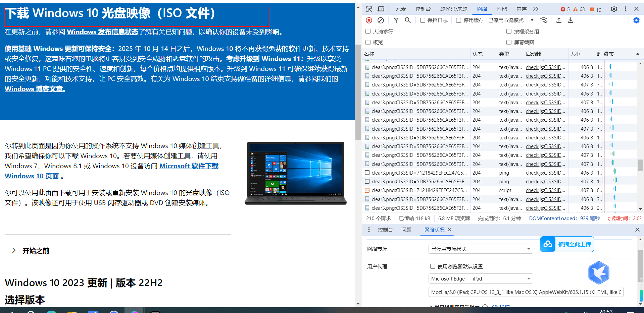Viewport: 644px width, 313px height.
Task: Click the blue hummingbird floating icon
Action: coord(599,273)
